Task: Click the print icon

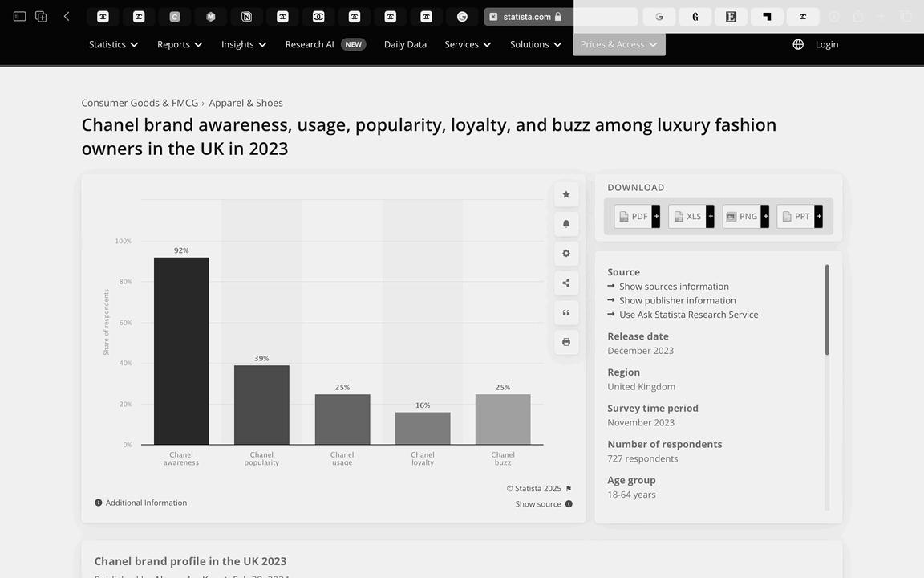Action: (566, 342)
